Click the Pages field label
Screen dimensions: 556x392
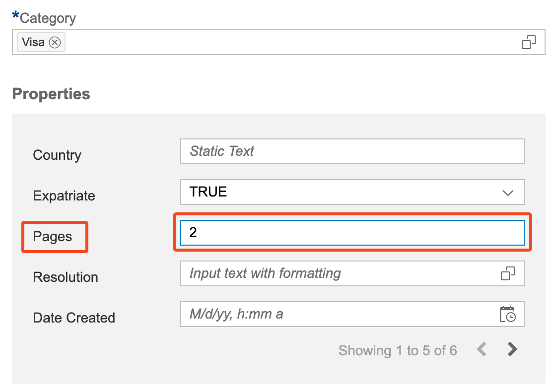click(53, 237)
